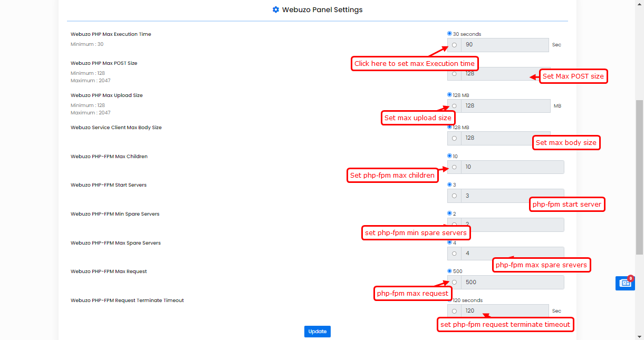Select default 500 Max Request radio option
This screenshot has width=644, height=340.
pyautogui.click(x=449, y=271)
